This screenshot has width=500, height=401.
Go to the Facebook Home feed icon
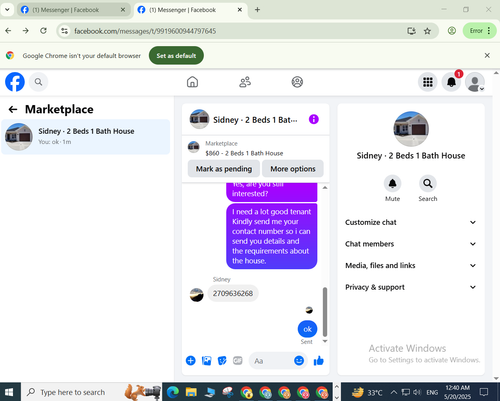[x=192, y=82]
